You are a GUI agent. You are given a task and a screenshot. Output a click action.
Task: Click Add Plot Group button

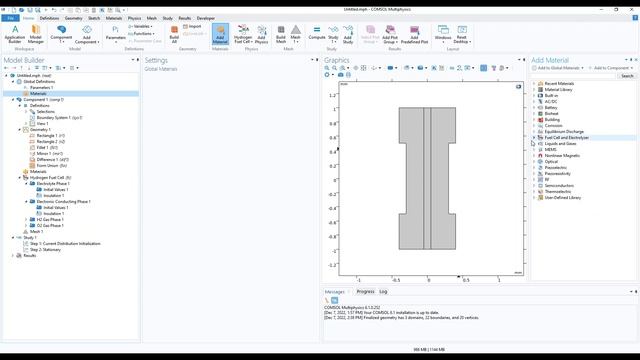(390, 34)
